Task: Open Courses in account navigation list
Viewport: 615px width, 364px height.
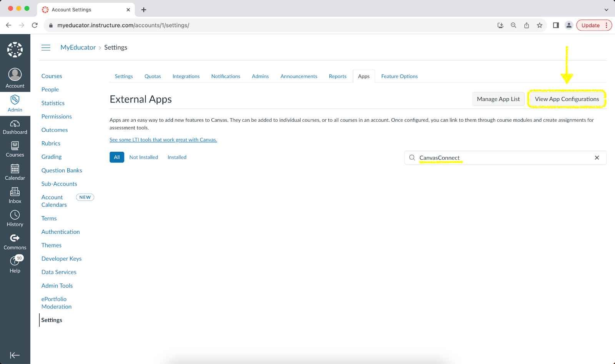Action: pyautogui.click(x=52, y=76)
